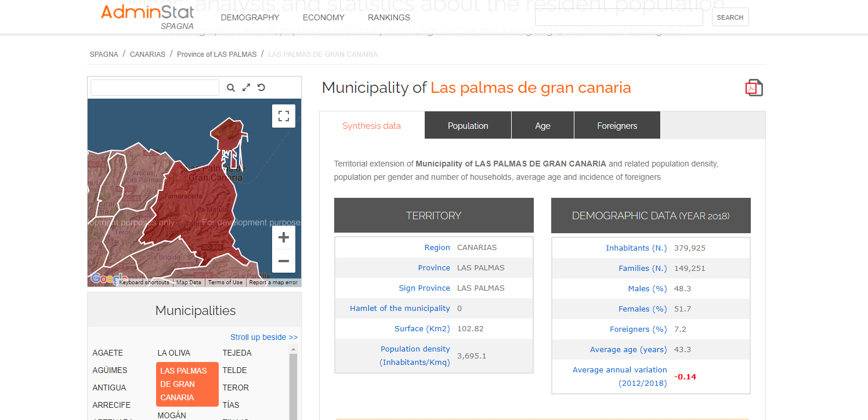The height and width of the screenshot is (420, 868).
Task: Switch to the Age tab
Action: 542,125
